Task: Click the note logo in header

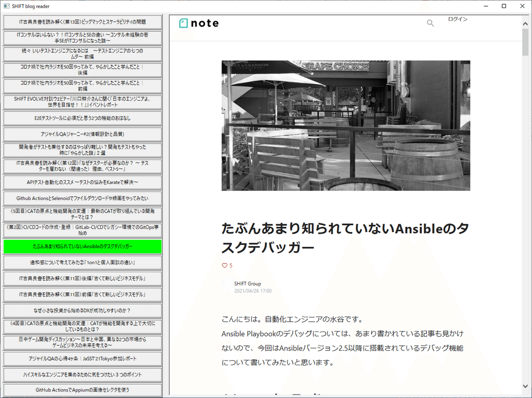Action: point(199,23)
